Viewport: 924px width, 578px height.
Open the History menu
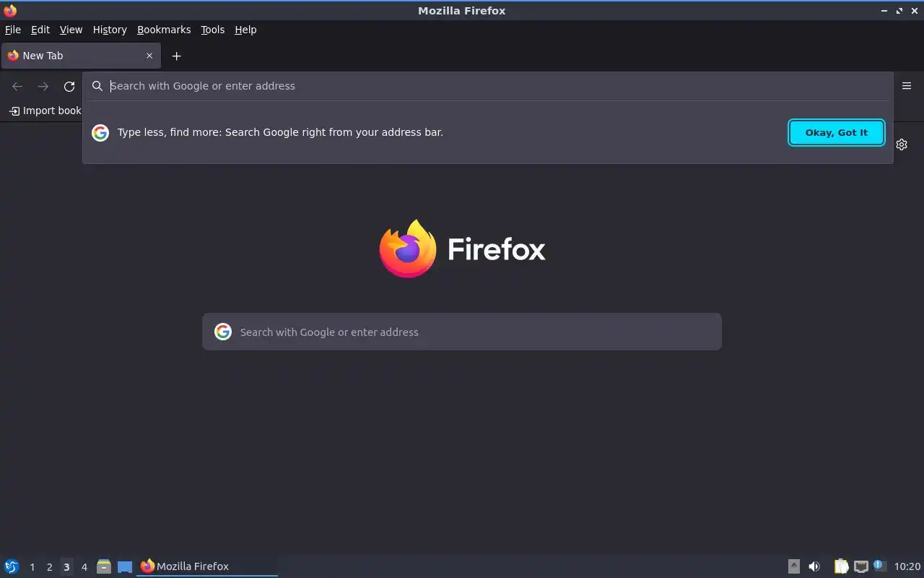click(x=110, y=30)
